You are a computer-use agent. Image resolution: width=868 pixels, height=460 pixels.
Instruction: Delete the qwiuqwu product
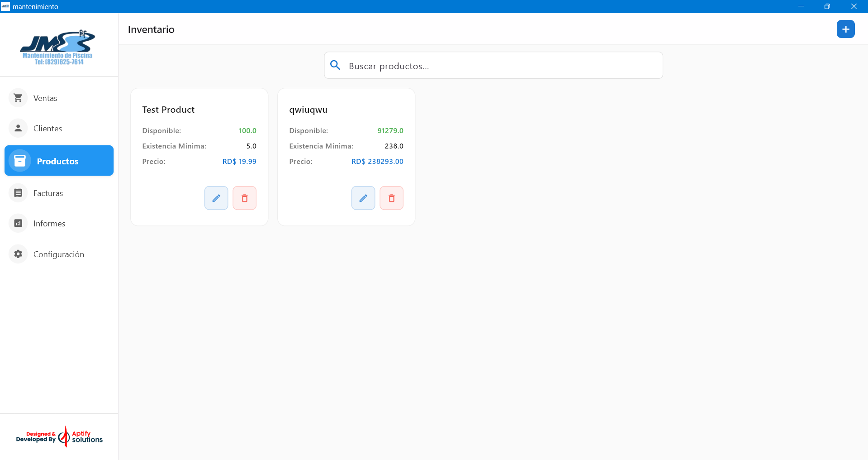click(391, 198)
